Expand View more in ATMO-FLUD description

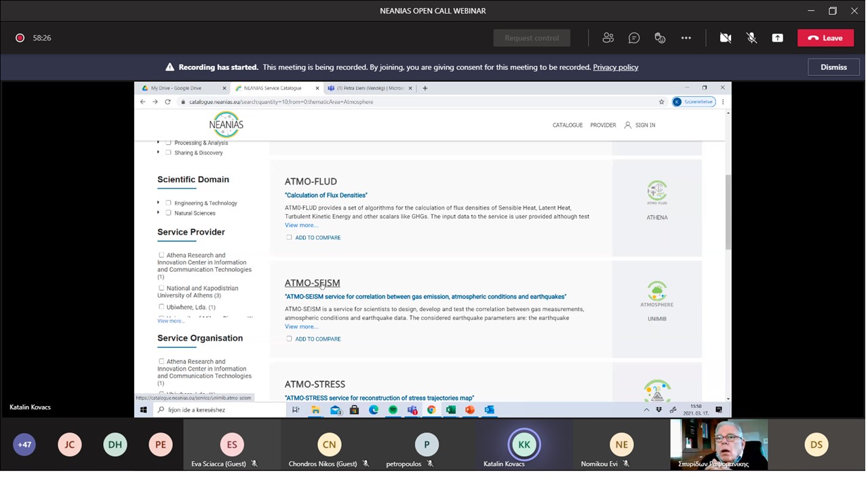[x=301, y=225]
